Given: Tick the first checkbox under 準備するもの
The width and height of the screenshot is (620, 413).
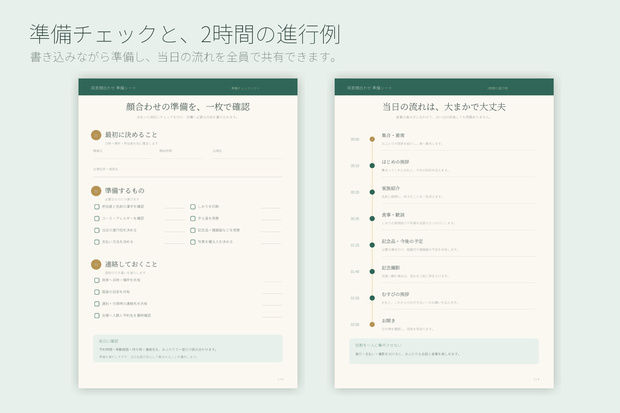Looking at the screenshot, I should [x=97, y=206].
